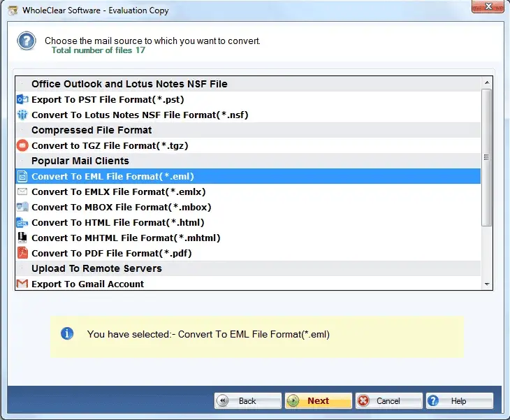The height and width of the screenshot is (420, 510).
Task: Click the format list scrollbar thumb
Action: [486, 157]
